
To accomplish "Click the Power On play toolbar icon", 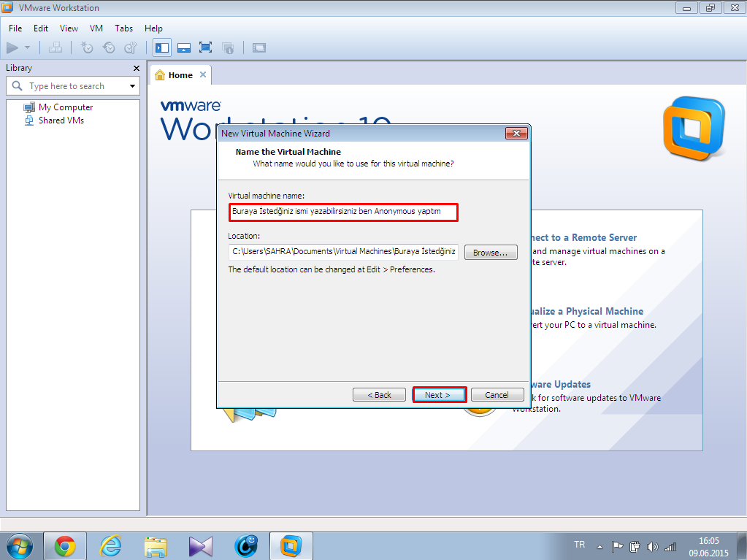I will tap(12, 47).
